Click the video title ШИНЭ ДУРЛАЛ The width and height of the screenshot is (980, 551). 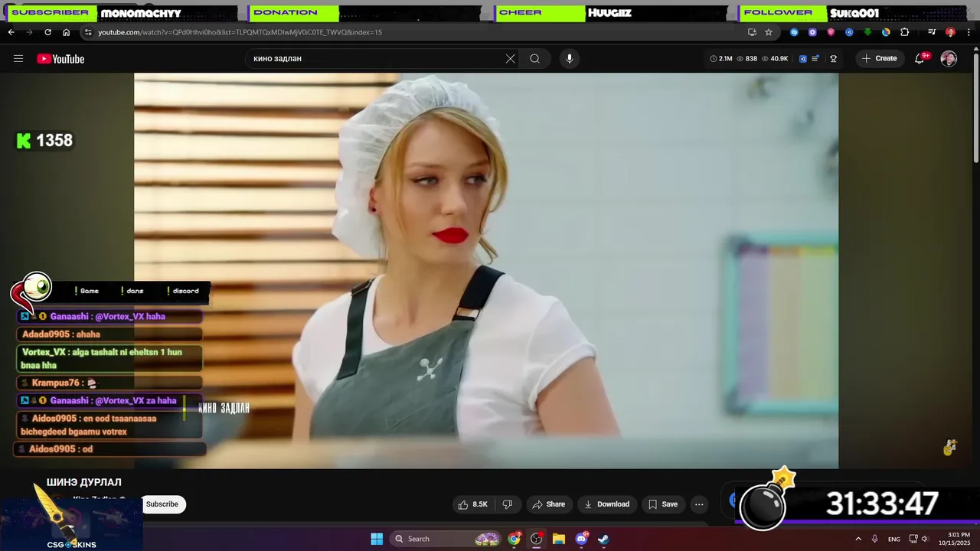(84, 482)
